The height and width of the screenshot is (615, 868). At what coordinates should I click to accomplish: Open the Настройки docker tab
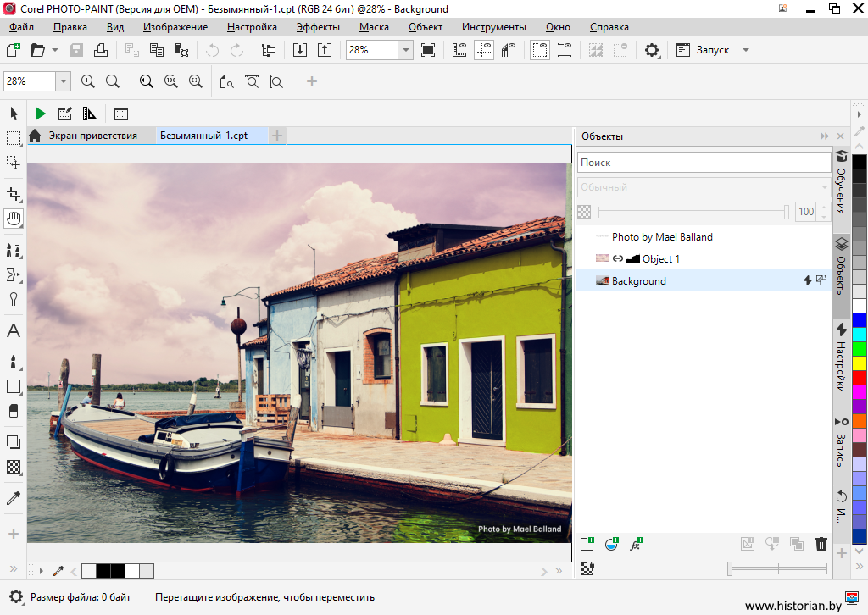[x=842, y=358]
